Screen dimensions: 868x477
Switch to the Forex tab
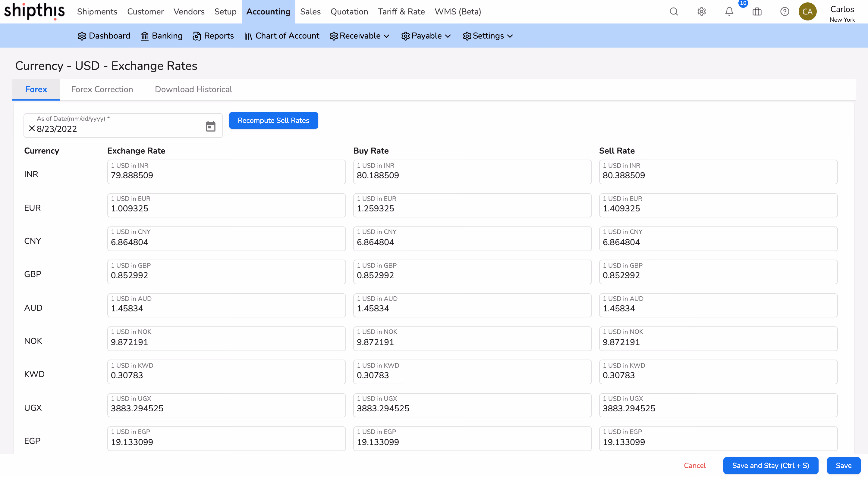click(x=36, y=89)
